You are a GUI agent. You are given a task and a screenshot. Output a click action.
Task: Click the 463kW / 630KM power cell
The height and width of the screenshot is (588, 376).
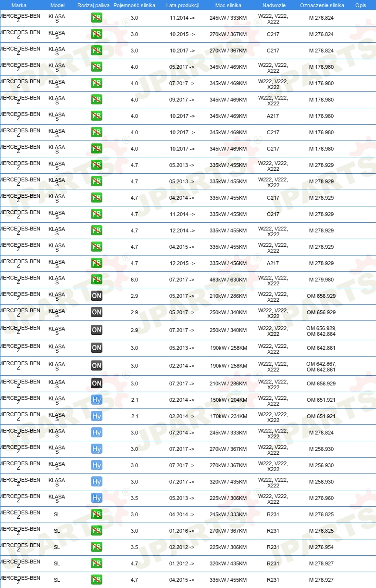228,280
